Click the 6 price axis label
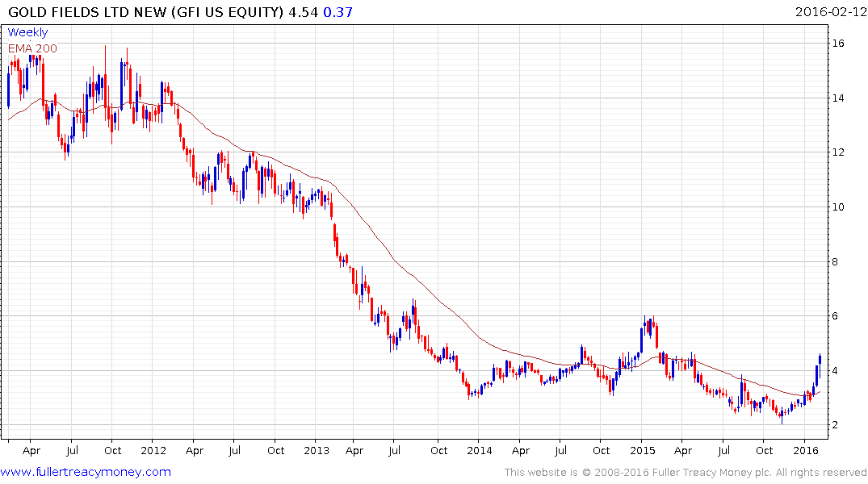Screen dimensions: 868x484 click(x=835, y=316)
